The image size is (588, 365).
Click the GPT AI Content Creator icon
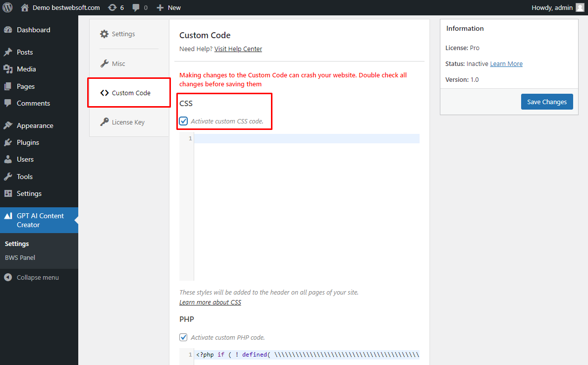pyautogui.click(x=8, y=216)
